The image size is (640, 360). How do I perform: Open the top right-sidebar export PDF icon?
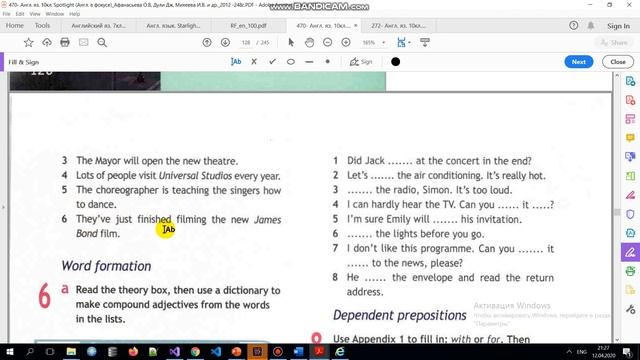tap(630, 81)
